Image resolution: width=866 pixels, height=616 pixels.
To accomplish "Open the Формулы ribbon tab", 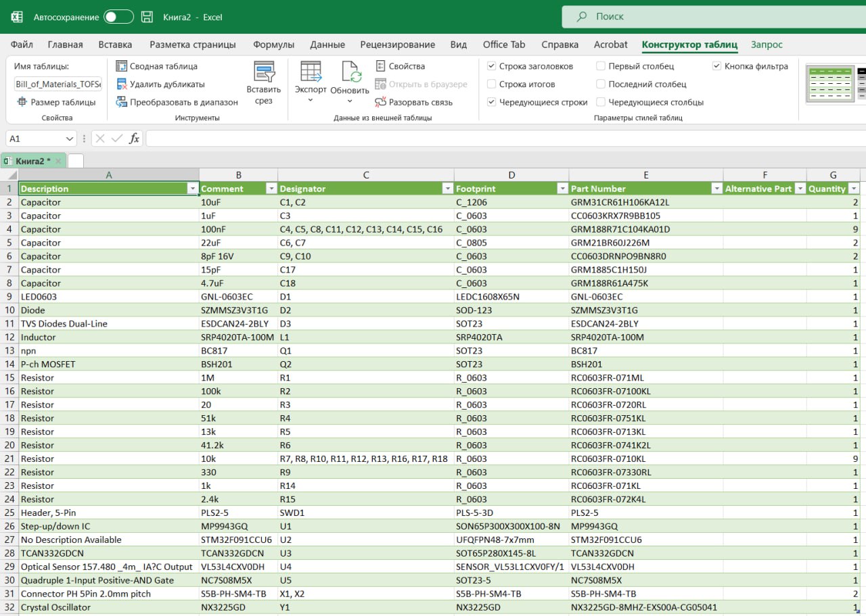I will (x=273, y=45).
